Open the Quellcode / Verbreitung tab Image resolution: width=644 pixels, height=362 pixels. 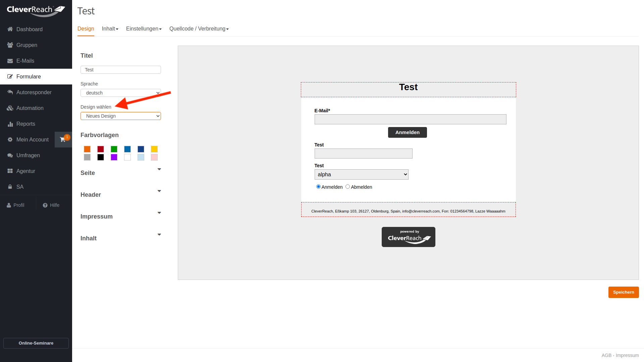[x=199, y=29]
